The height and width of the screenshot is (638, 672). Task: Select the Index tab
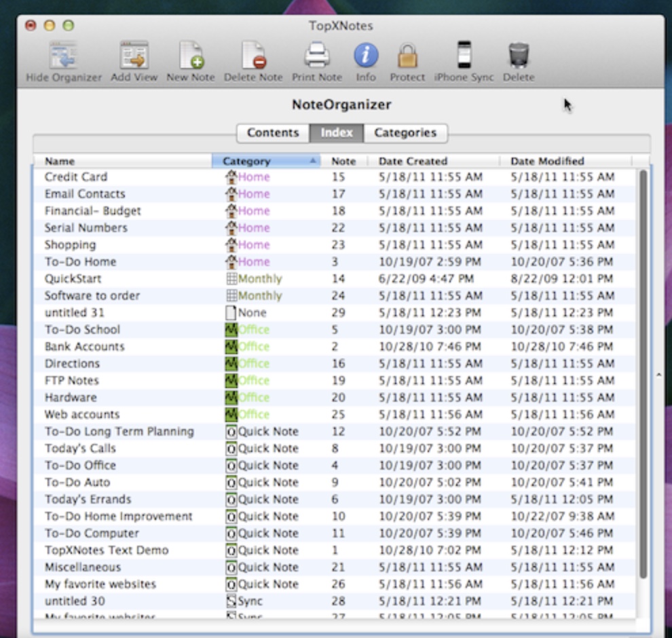337,133
